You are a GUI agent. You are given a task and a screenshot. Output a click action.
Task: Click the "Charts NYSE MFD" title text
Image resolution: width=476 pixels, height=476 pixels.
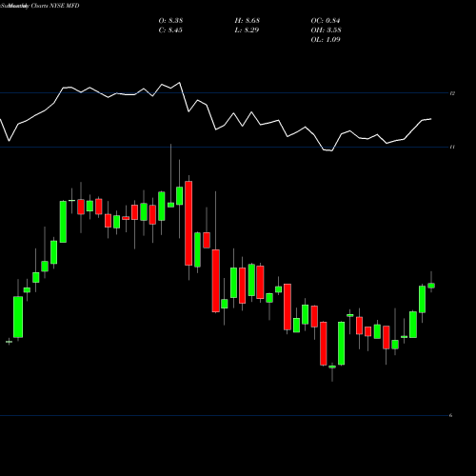click(x=54, y=6)
